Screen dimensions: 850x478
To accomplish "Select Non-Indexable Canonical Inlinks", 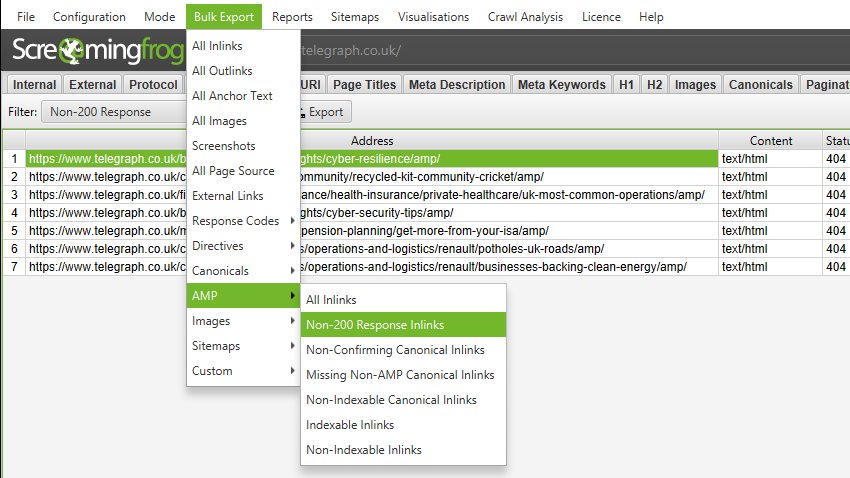I will (403, 399).
